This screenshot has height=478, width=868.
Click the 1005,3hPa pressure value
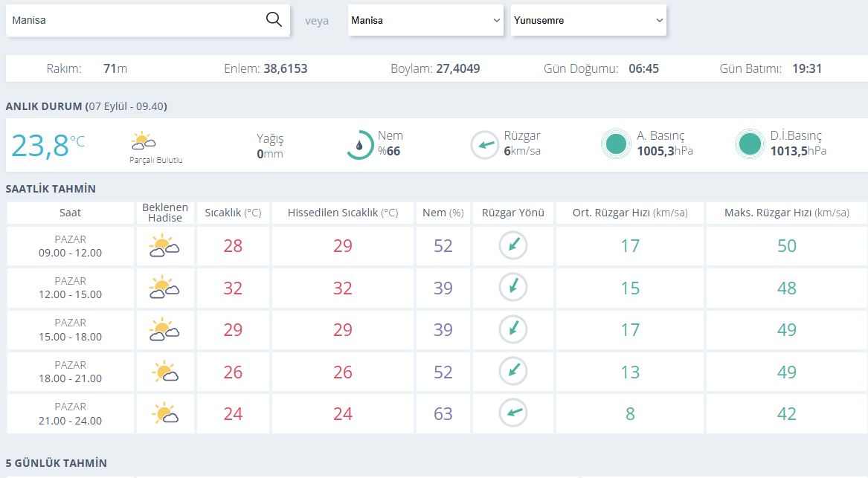click(x=665, y=151)
